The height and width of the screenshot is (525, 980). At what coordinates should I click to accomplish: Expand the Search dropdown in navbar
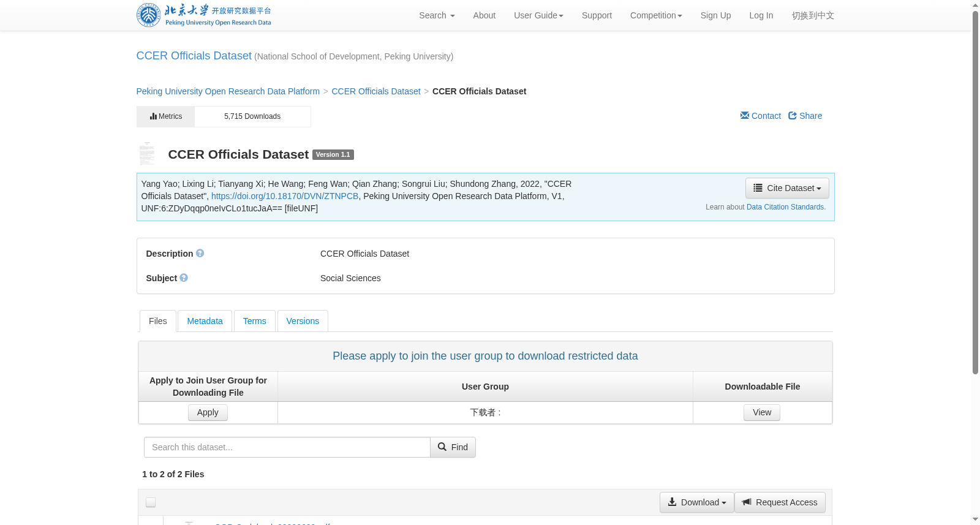[x=437, y=15]
